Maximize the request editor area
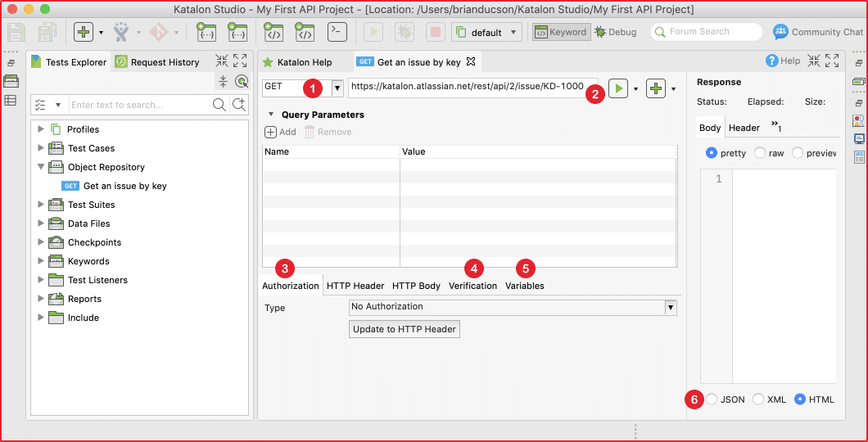Viewport: 868px width, 442px height. (x=831, y=61)
